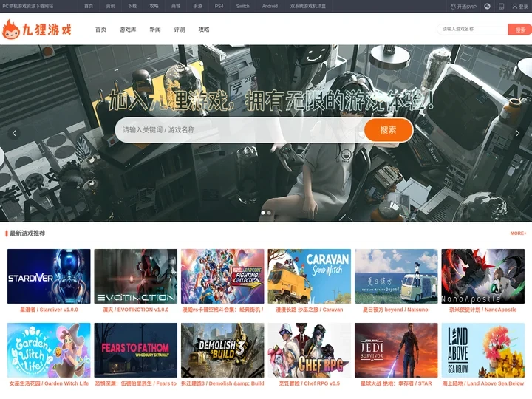Open the 开通SVIP flame link

(463, 7)
